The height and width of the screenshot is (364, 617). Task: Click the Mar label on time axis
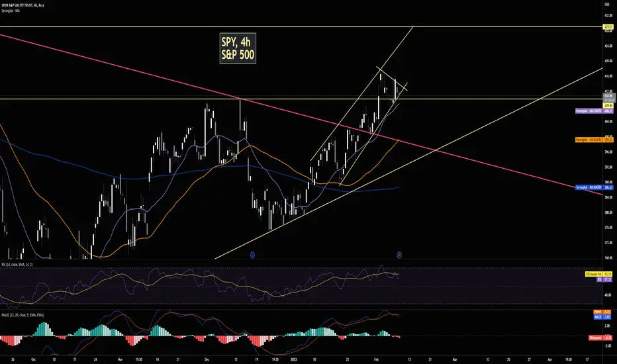click(x=455, y=359)
